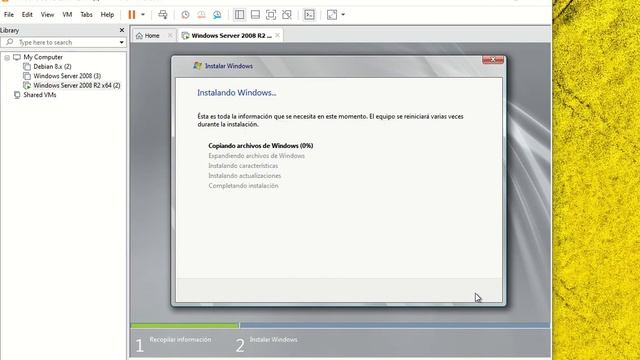640x360 pixels.
Task: Open the stretch display dropdown arrow
Action: [343, 15]
